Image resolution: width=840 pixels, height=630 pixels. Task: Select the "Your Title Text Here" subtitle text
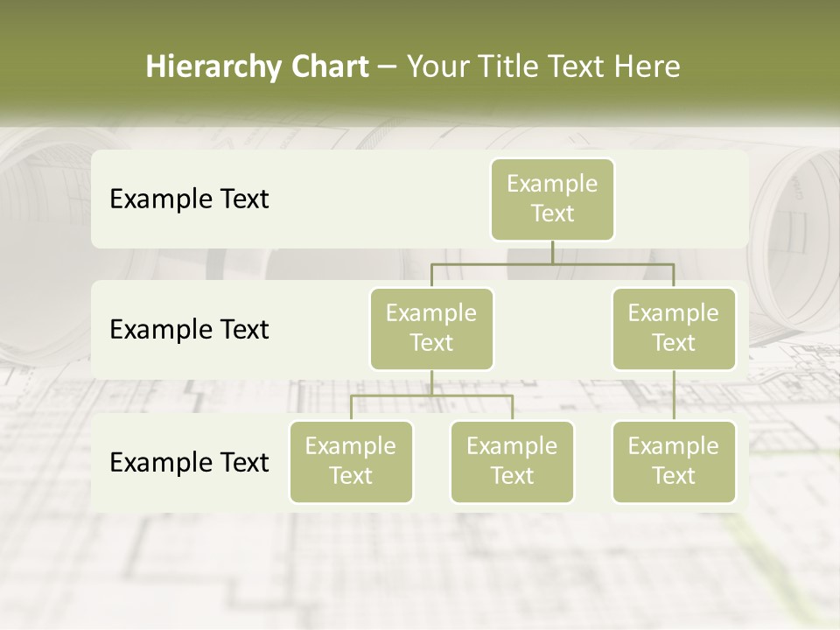click(x=542, y=66)
